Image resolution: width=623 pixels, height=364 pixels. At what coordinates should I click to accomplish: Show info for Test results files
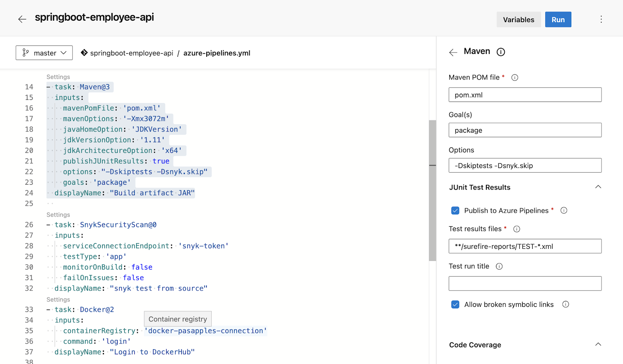[517, 229]
